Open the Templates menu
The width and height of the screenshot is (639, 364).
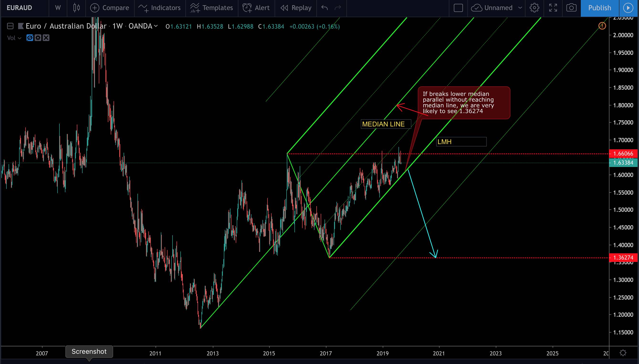tap(211, 8)
